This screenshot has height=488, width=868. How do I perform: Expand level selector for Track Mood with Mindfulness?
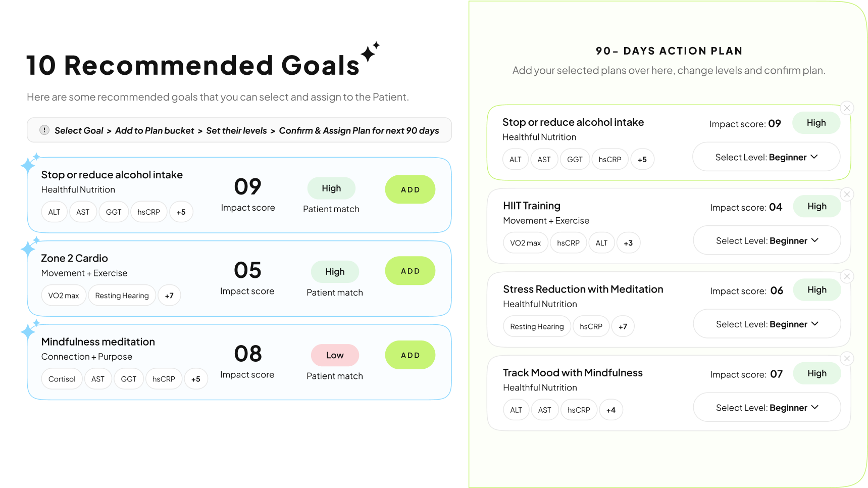pyautogui.click(x=767, y=407)
